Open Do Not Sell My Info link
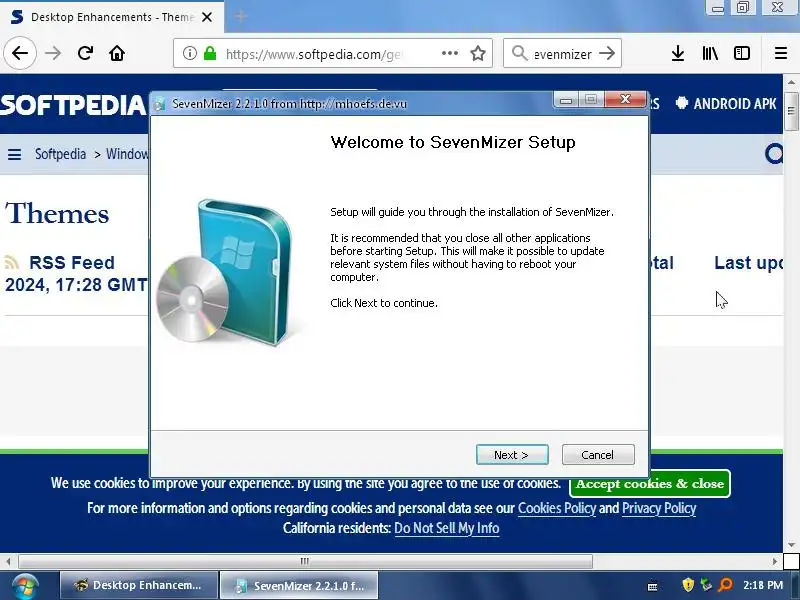 click(446, 528)
